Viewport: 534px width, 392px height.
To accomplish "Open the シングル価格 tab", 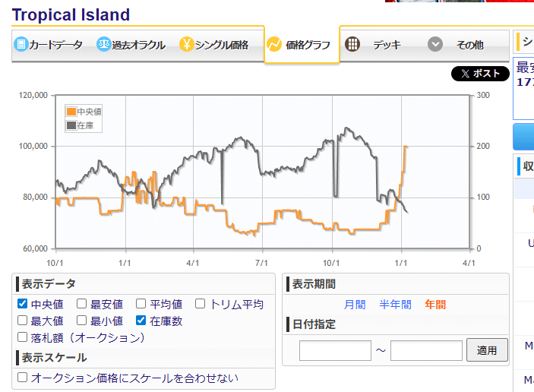I will 214,45.
